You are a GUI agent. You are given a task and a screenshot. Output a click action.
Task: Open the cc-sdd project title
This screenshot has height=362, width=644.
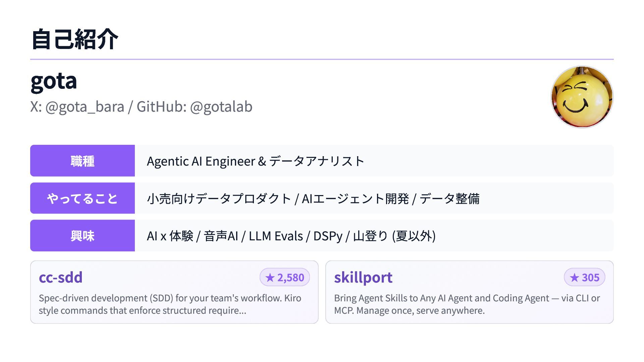pos(61,278)
